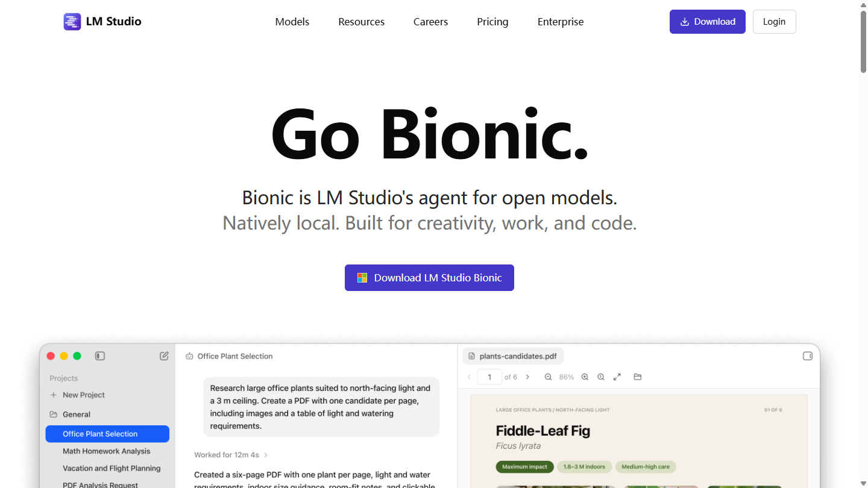Go to the Pricing page
Viewport: 868px width, 488px height.
point(492,22)
